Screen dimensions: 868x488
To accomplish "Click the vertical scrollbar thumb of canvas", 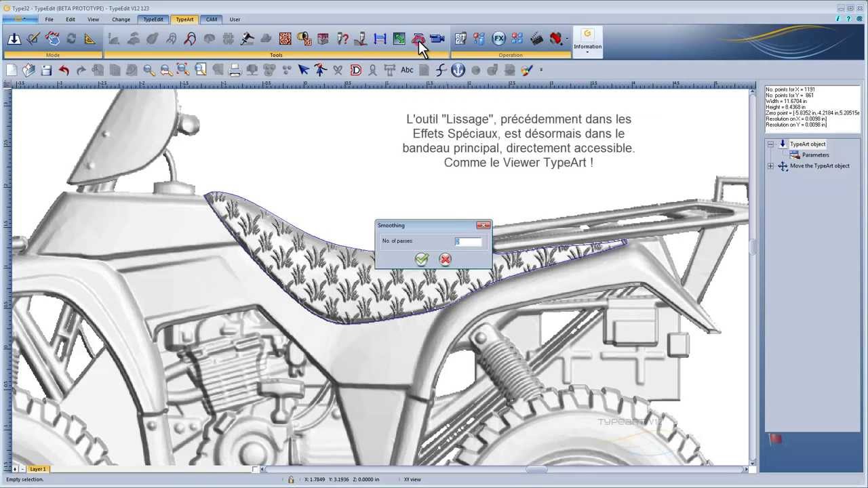I will tap(752, 249).
